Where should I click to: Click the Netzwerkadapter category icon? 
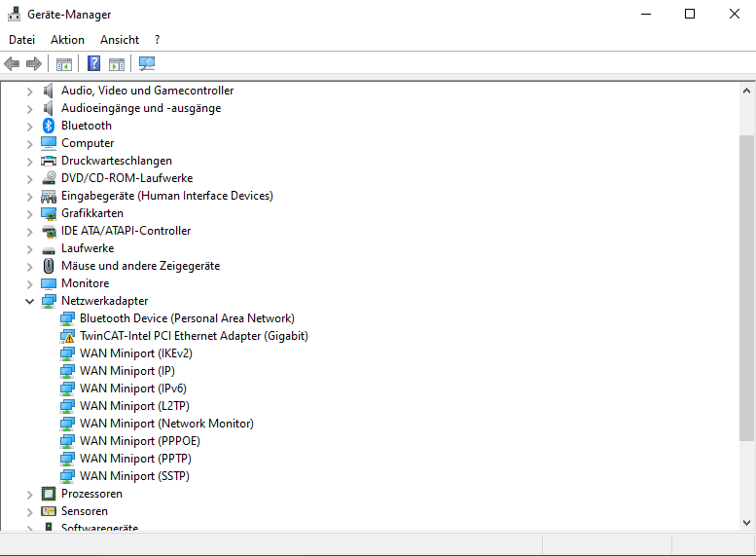(49, 301)
